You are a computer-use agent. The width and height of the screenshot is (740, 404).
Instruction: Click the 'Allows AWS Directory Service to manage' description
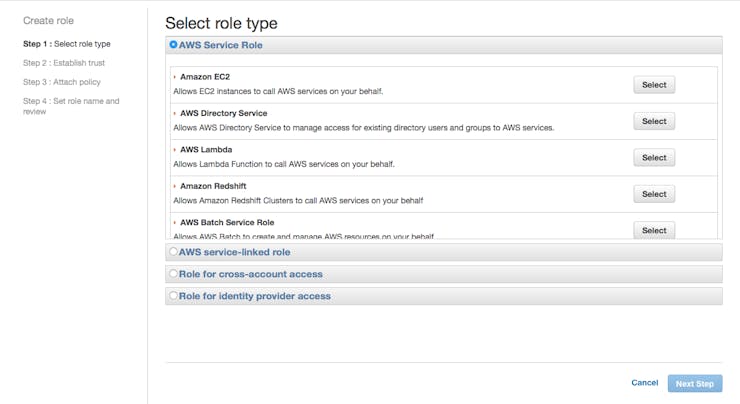(x=364, y=128)
